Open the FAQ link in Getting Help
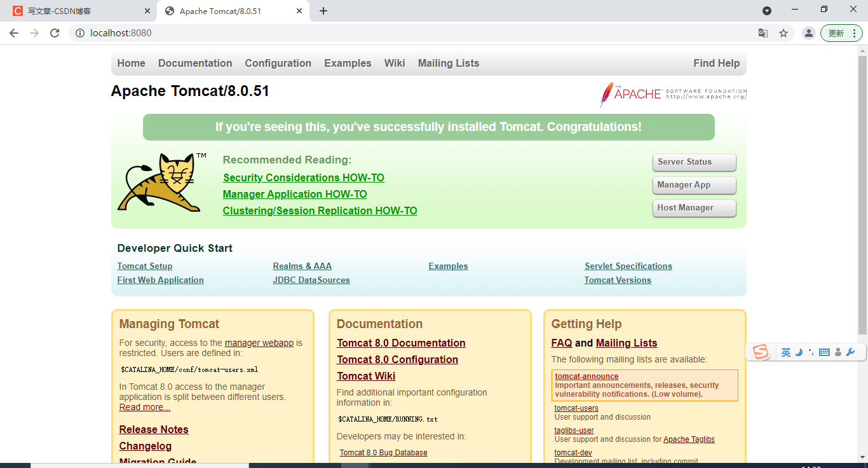The height and width of the screenshot is (468, 868). click(x=562, y=343)
